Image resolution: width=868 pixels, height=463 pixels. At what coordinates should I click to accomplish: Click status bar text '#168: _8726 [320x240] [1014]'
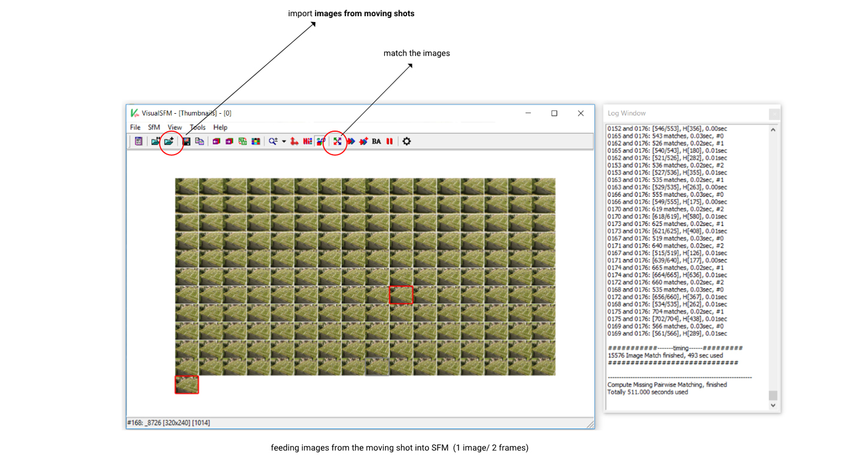tap(168, 423)
